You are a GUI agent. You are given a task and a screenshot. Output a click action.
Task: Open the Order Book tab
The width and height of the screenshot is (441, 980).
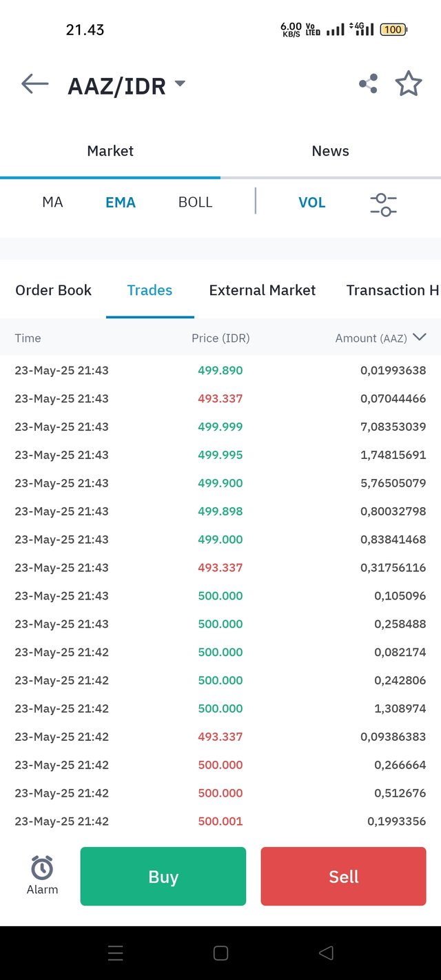[x=53, y=290]
